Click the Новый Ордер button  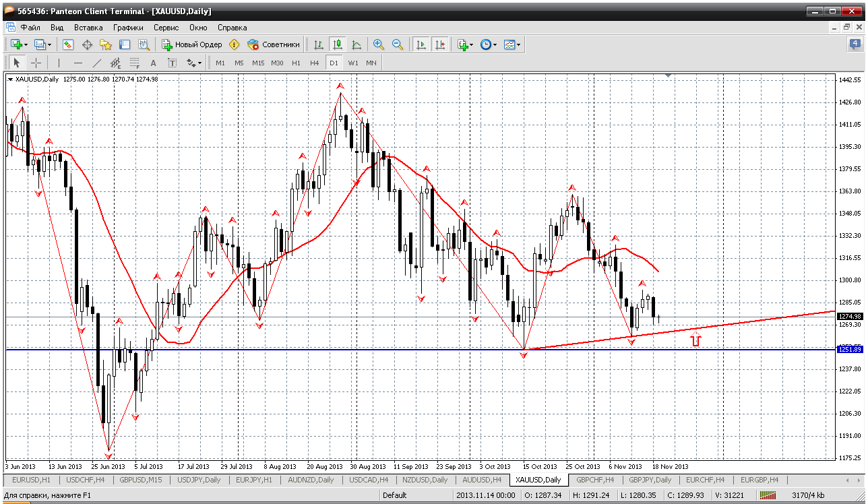(x=192, y=44)
